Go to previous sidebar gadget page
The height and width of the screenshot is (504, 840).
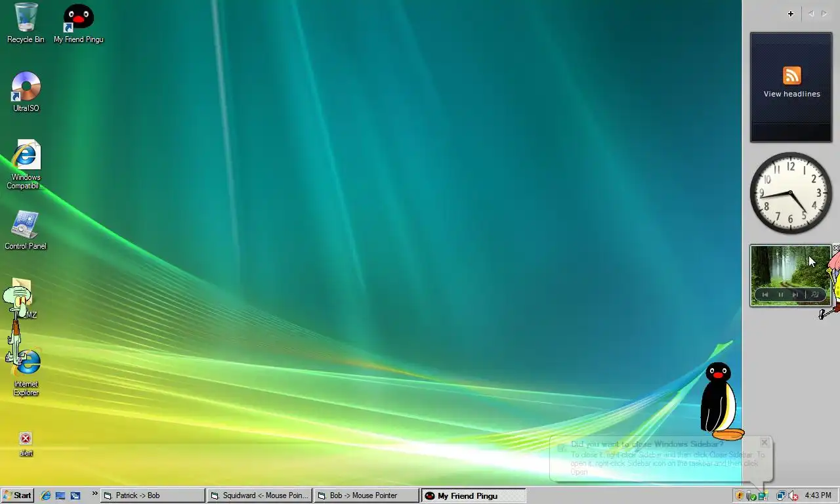point(811,13)
